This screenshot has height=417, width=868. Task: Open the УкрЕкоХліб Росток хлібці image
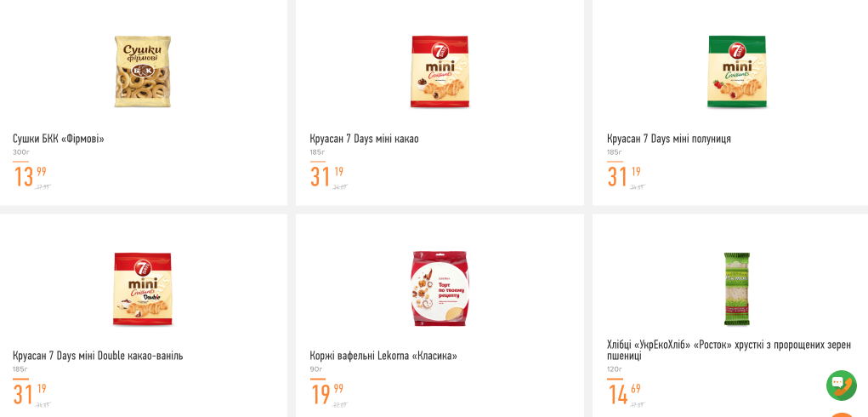point(737,288)
